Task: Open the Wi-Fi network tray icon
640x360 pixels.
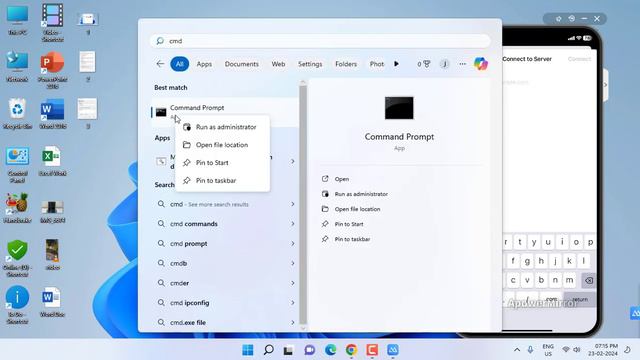Action: click(566, 350)
